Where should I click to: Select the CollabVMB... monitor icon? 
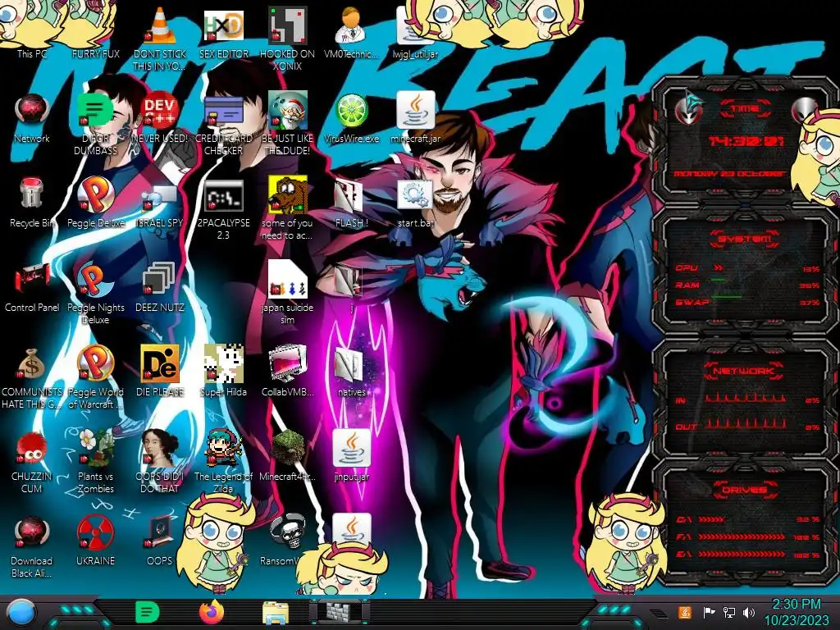tap(288, 372)
